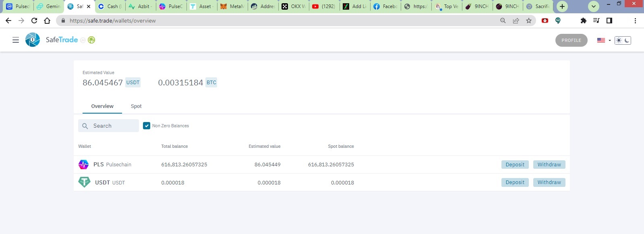The image size is (644, 234).
Task: Open a new browser tab
Action: click(562, 6)
